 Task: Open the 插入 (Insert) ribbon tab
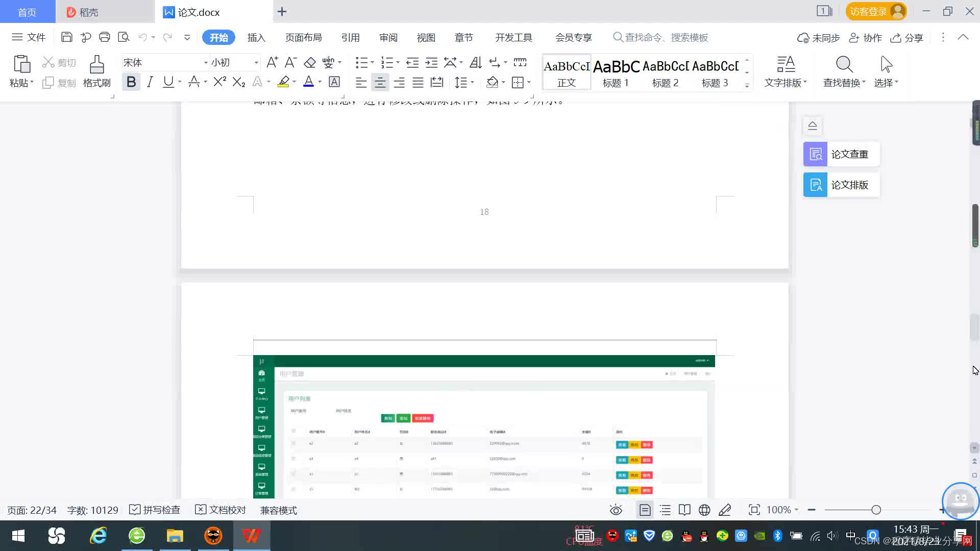coord(256,37)
